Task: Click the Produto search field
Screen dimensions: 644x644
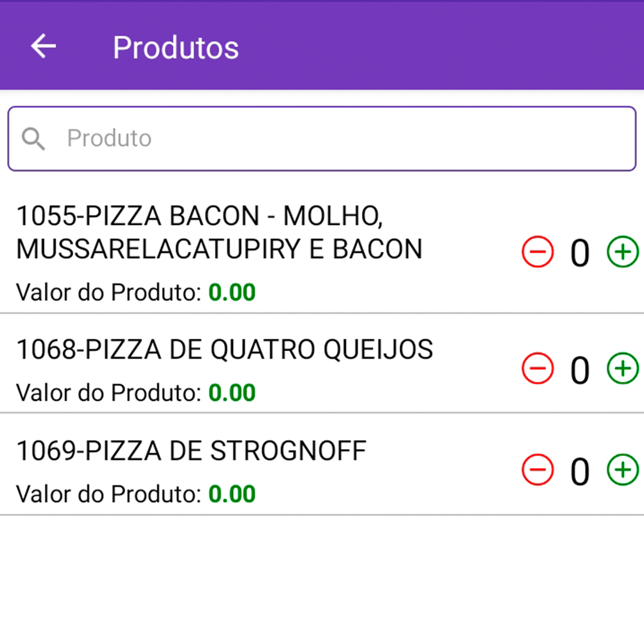Action: (322, 139)
